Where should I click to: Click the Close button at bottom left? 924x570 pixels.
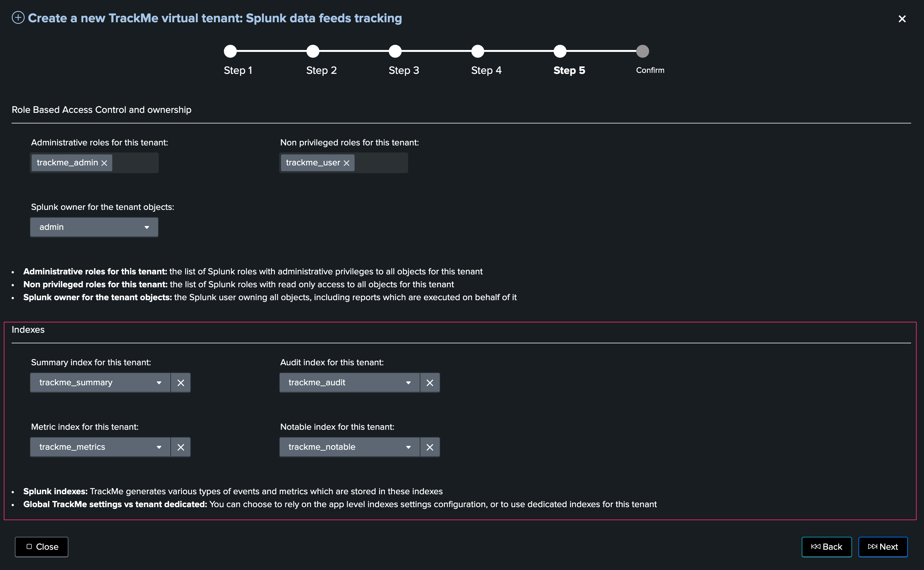(42, 547)
